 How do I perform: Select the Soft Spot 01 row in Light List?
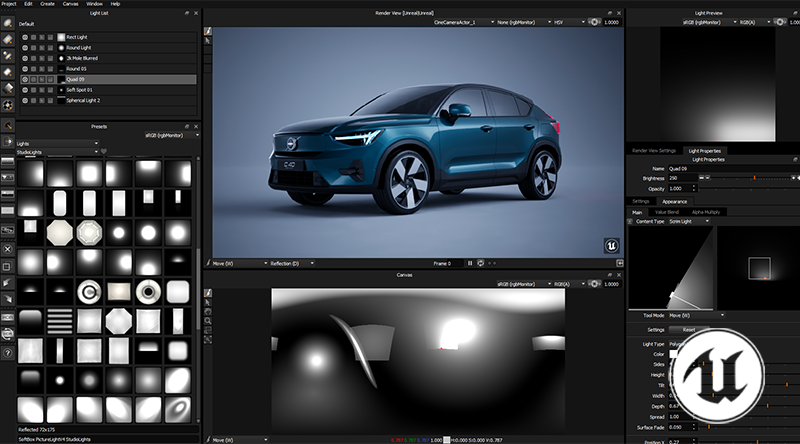pyautogui.click(x=108, y=90)
